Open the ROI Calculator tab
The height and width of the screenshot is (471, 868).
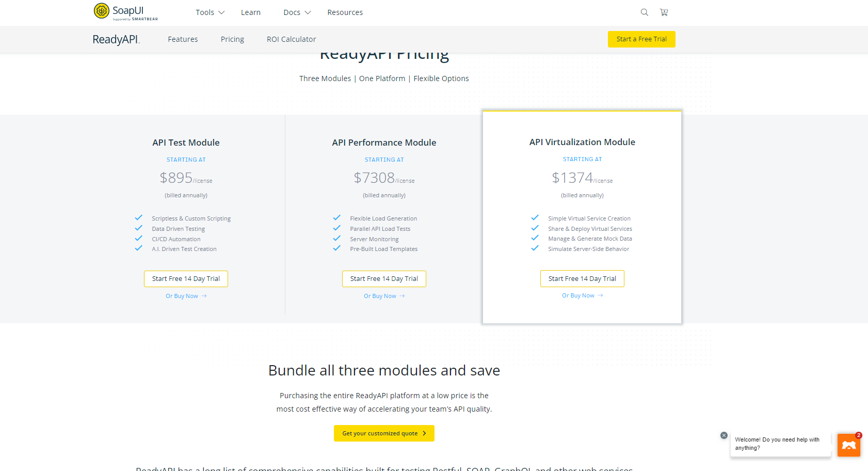pos(291,39)
